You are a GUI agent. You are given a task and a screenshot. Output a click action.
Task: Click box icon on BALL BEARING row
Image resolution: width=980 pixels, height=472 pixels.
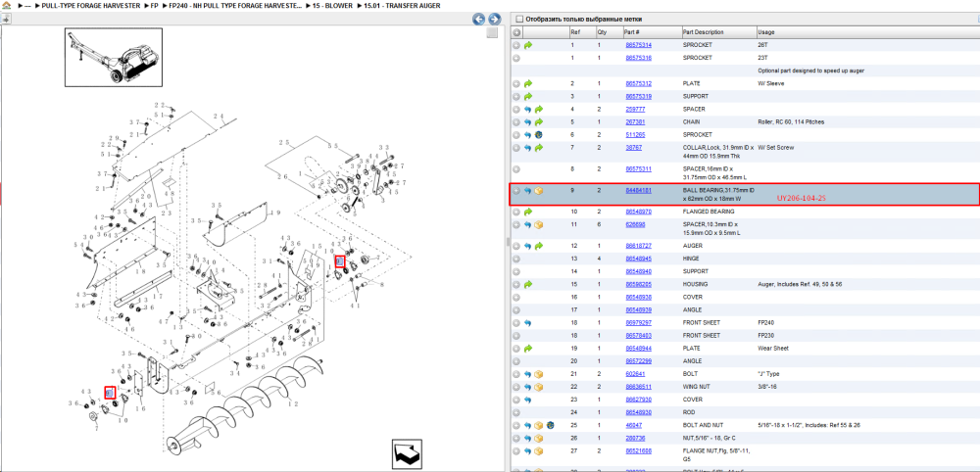539,190
